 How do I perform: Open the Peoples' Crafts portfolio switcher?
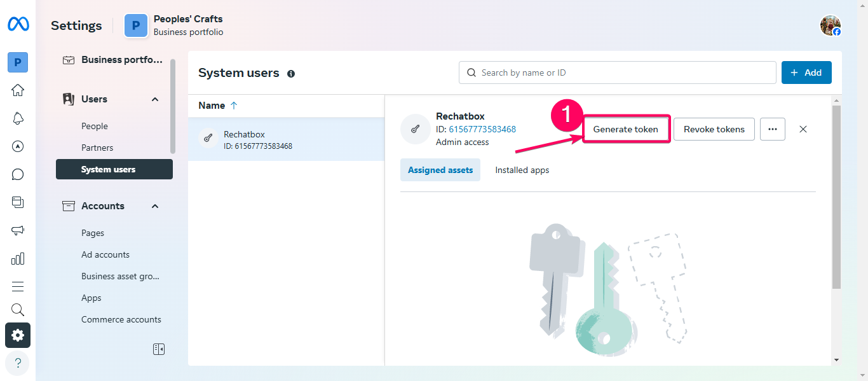[174, 25]
